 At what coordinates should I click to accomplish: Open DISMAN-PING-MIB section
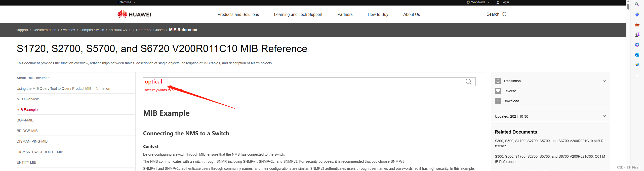pyautogui.click(x=32, y=141)
